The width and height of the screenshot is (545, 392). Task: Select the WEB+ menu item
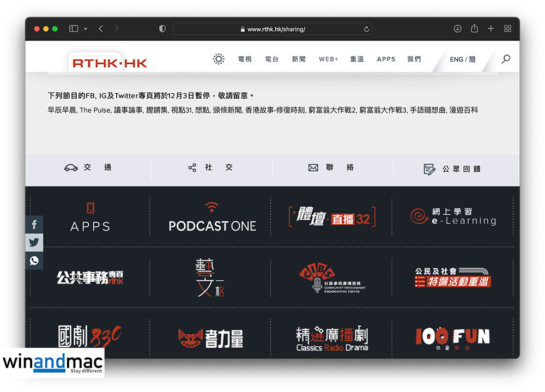point(328,59)
